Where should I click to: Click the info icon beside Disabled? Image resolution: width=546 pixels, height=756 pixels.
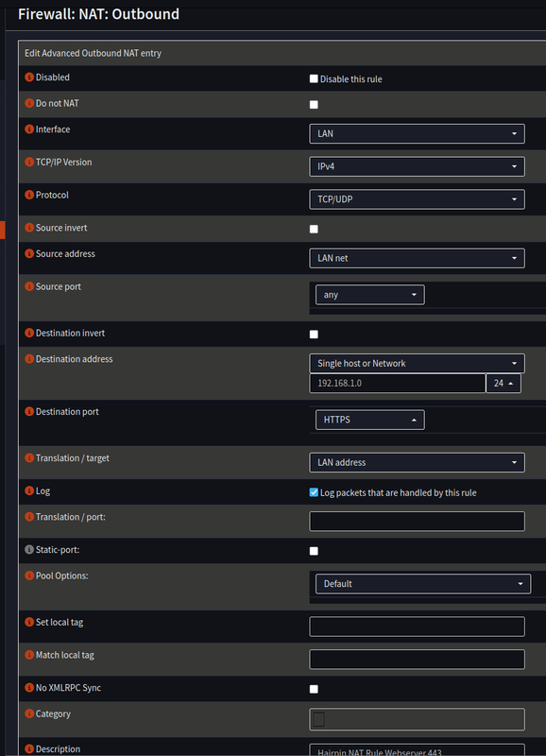click(29, 77)
